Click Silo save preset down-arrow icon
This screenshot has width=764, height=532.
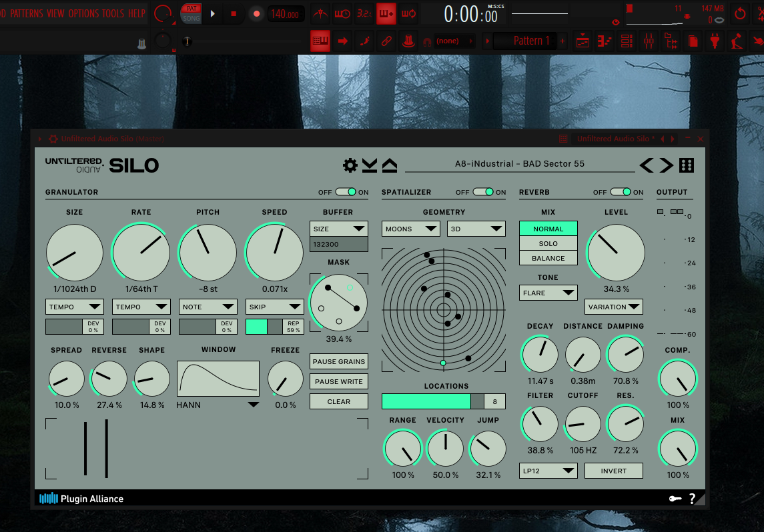pos(370,165)
